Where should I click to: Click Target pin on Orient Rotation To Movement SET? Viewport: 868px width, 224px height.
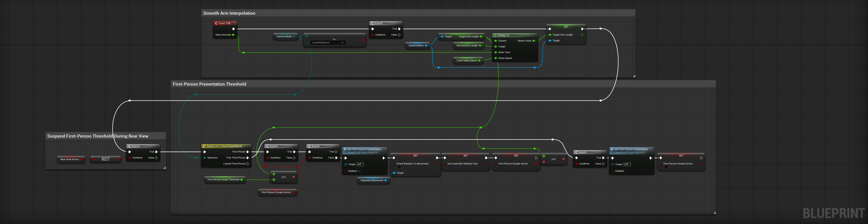pyautogui.click(x=394, y=173)
